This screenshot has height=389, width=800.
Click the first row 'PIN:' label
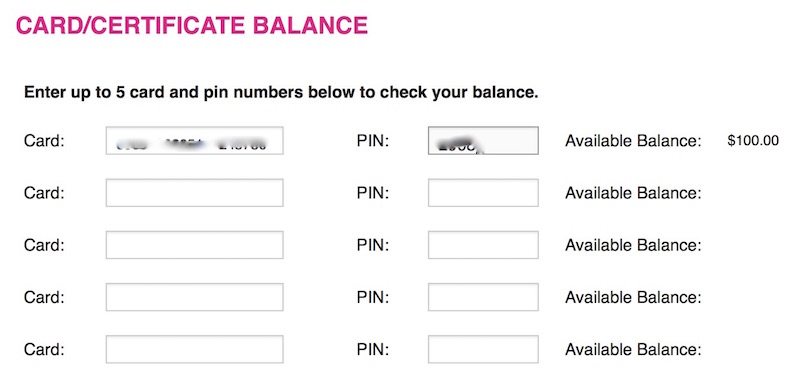point(373,140)
